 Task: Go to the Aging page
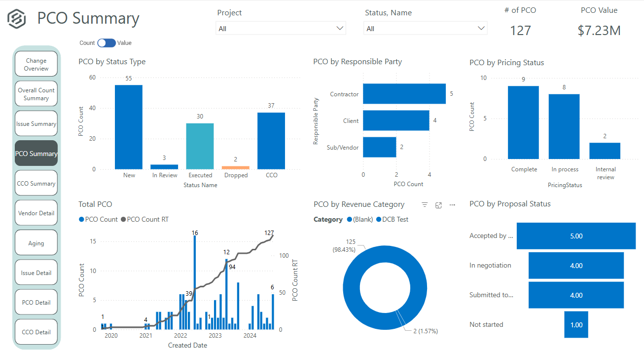36,243
